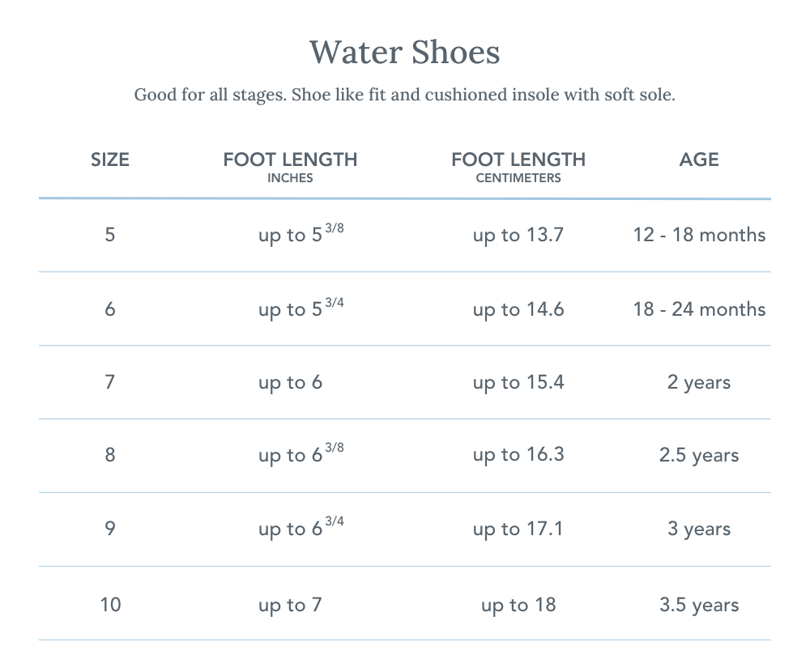Click the size 6 row label

tap(110, 309)
